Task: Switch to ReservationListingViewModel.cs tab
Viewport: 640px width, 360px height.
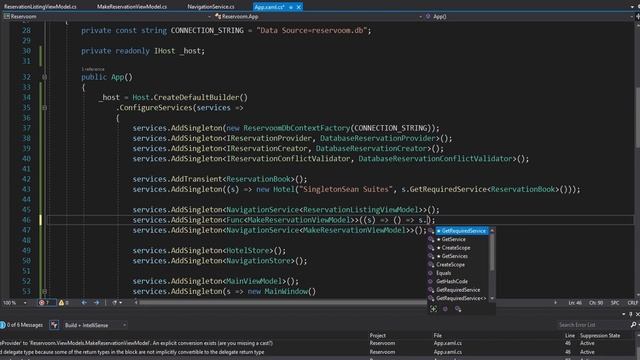Action: click(40, 7)
